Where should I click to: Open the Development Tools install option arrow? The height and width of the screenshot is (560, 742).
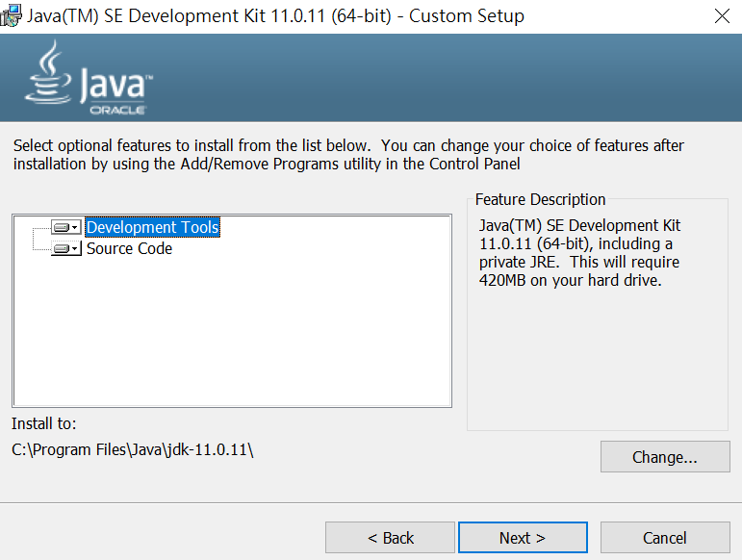click(x=75, y=228)
